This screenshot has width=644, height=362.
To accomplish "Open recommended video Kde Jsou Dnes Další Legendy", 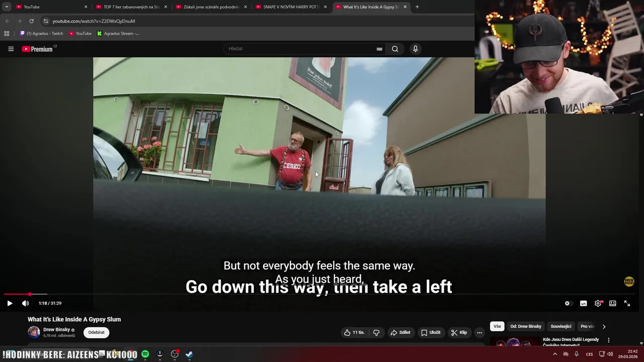I will (x=571, y=342).
